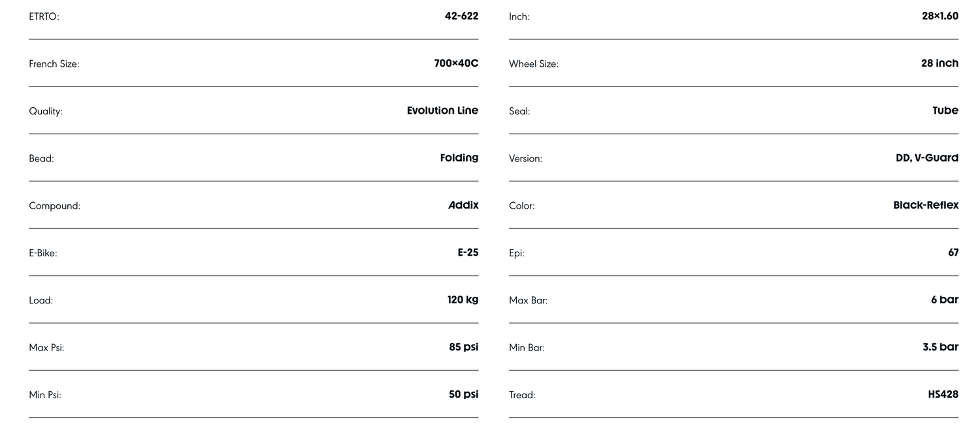Click the ETRTO value 42-622

(x=461, y=16)
